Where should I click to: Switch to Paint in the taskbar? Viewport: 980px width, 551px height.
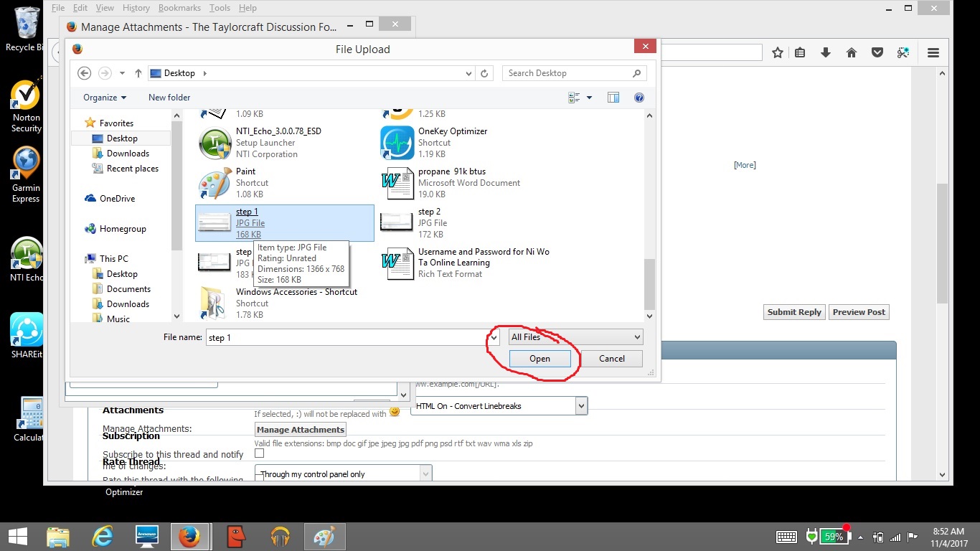tap(325, 536)
